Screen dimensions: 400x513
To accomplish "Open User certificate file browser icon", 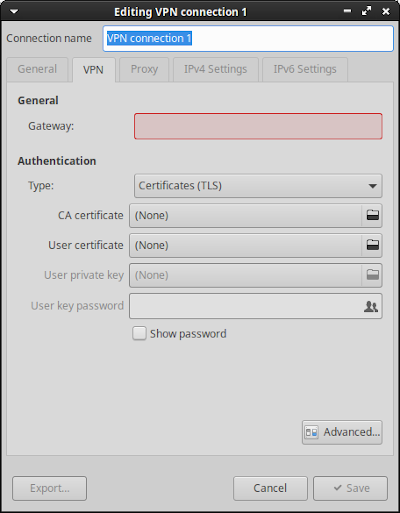I will [372, 245].
